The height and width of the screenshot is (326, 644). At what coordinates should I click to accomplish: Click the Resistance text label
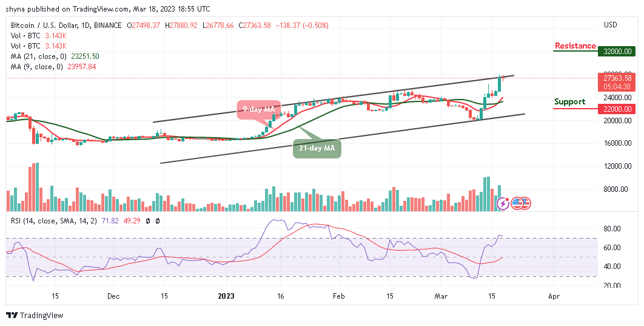575,46
